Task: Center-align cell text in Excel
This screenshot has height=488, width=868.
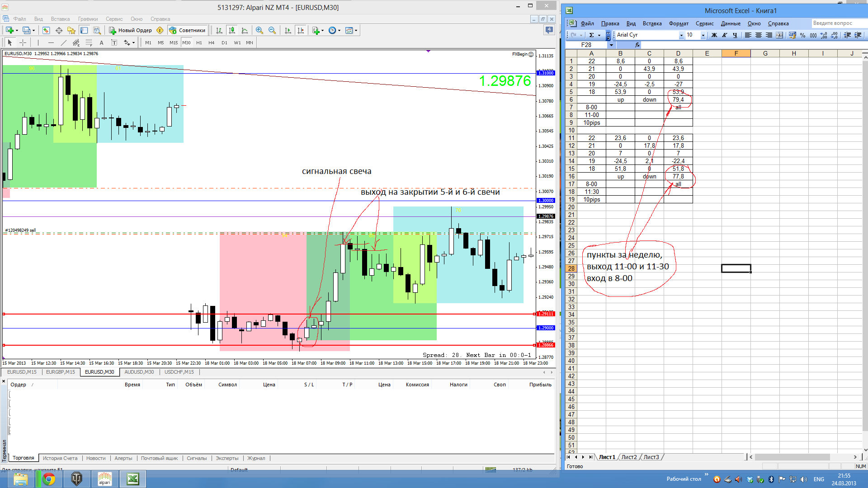Action: point(759,35)
